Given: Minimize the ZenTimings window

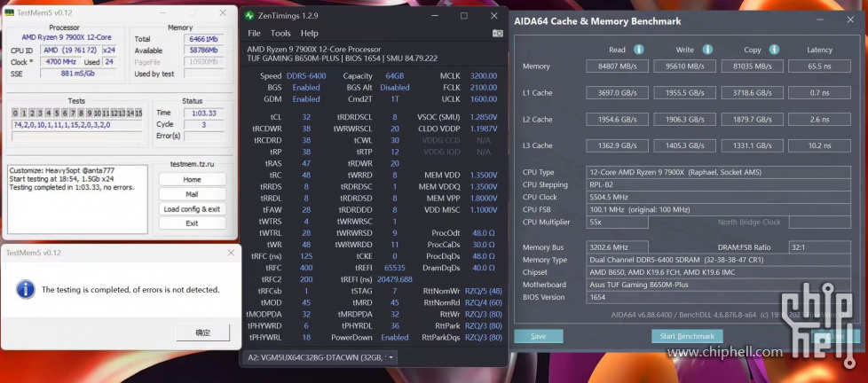Looking at the screenshot, I should click(x=434, y=15).
